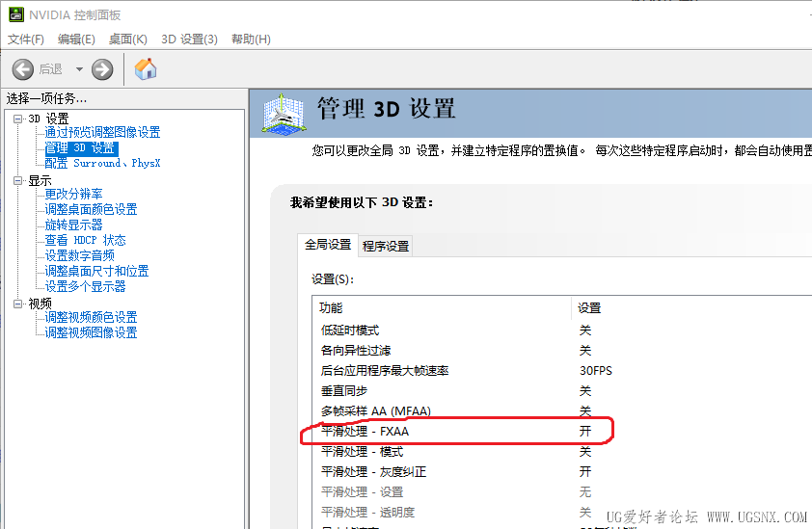Open 通过预览调整图像设置 task
This screenshot has height=529, width=812.
pos(102,133)
